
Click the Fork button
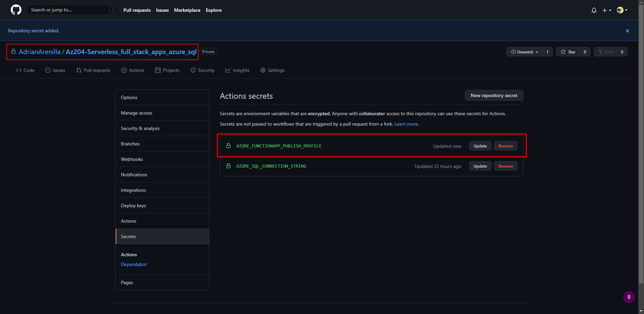click(x=605, y=52)
